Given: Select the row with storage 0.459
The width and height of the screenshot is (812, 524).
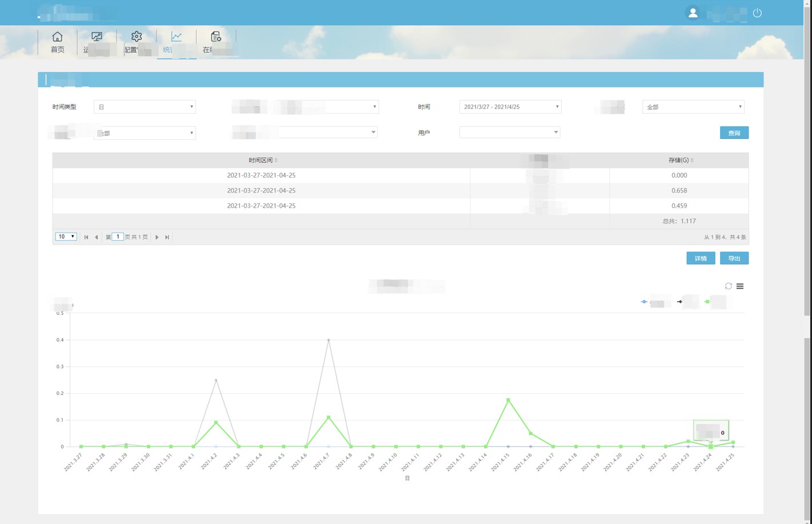Looking at the screenshot, I should [400, 206].
